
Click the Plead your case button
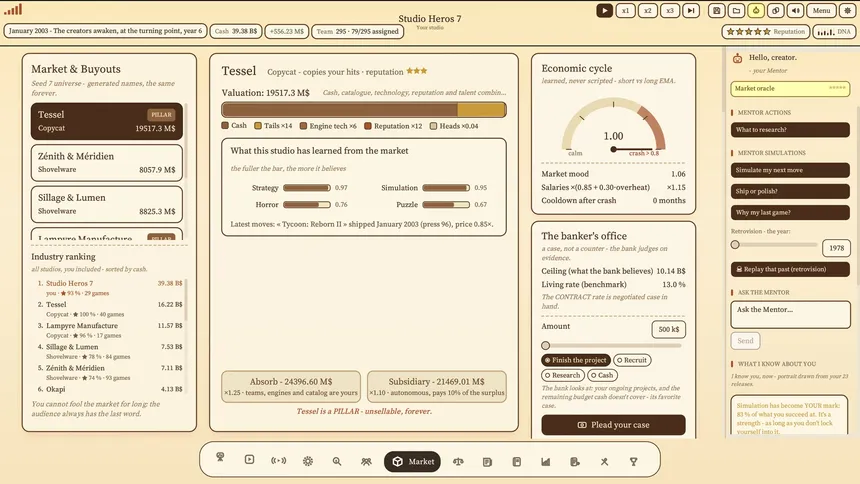[613, 425]
